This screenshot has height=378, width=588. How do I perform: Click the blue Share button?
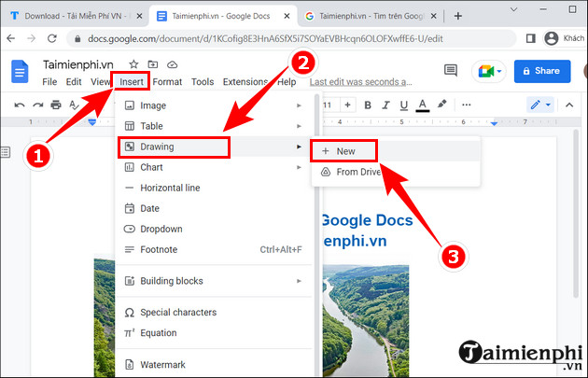[542, 71]
